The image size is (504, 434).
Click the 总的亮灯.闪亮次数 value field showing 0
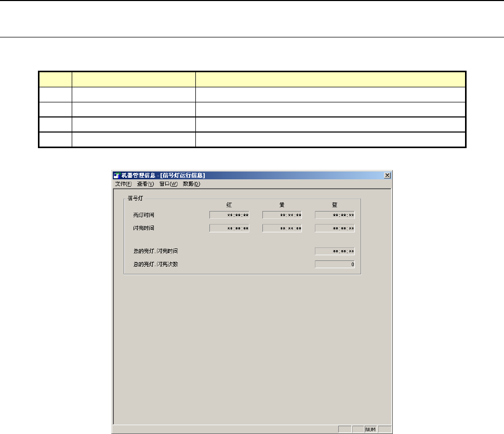[x=335, y=264]
